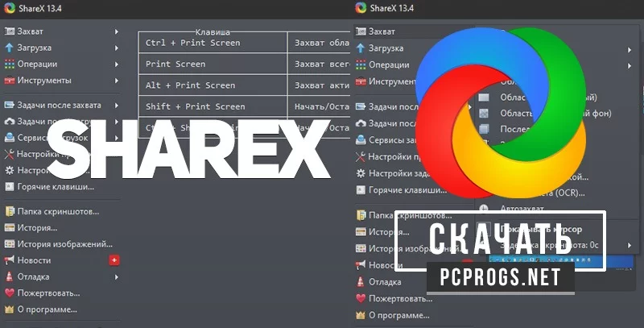The image size is (644, 328).
Task: Toggle the Показывать курсор checkbox
Action: click(484, 230)
